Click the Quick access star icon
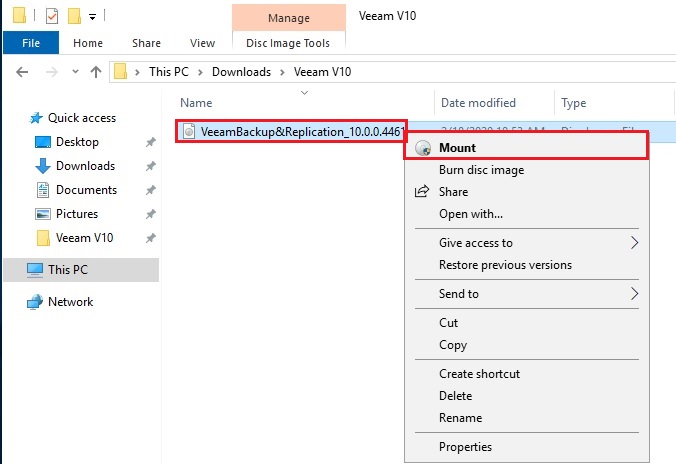Screen dimensions: 676x464 pyautogui.click(x=36, y=118)
